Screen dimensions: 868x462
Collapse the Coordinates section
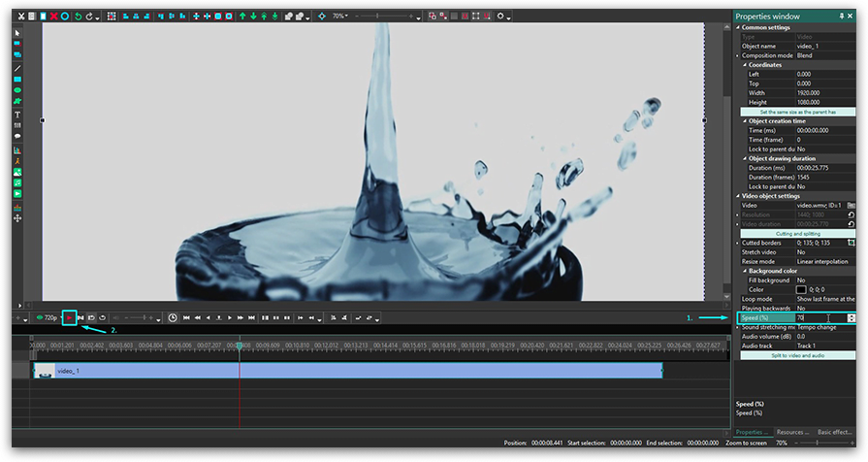click(745, 65)
